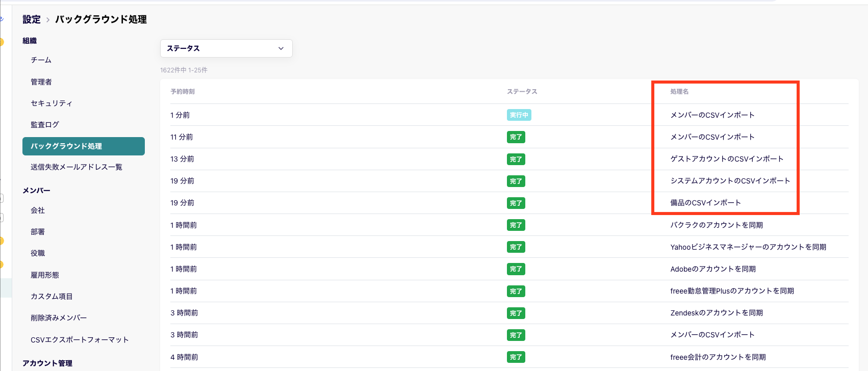This screenshot has width=868, height=371.
Task: Open 雇用形態 settings
Action: coord(45,275)
